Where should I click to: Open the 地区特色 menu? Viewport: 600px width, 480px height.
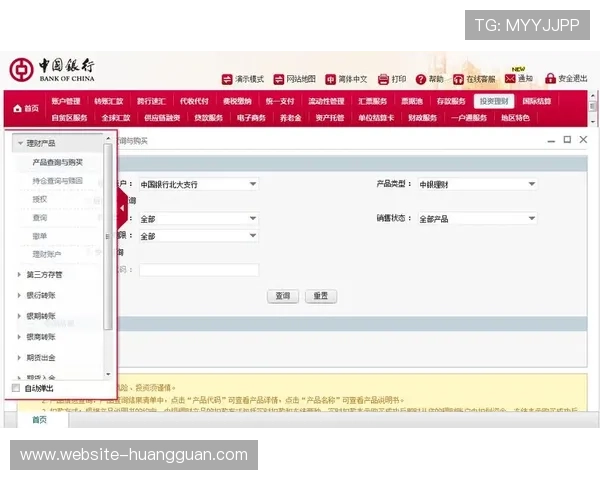515,118
